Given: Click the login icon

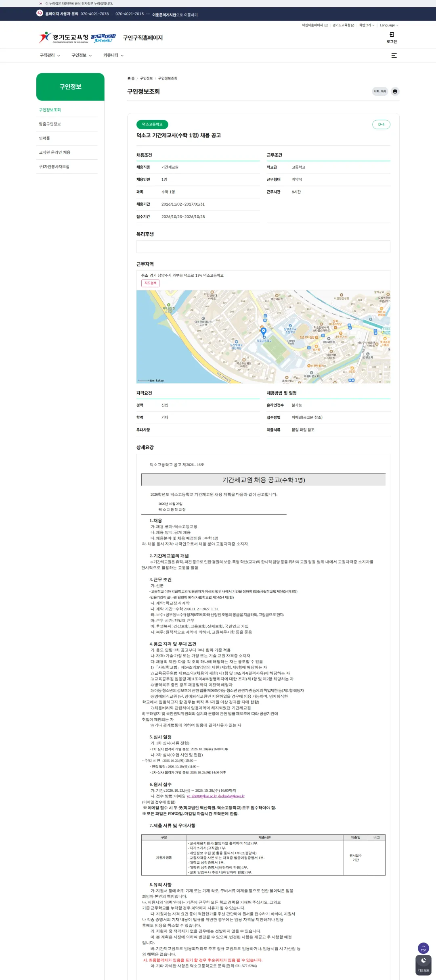Looking at the screenshot, I should tap(392, 35).
